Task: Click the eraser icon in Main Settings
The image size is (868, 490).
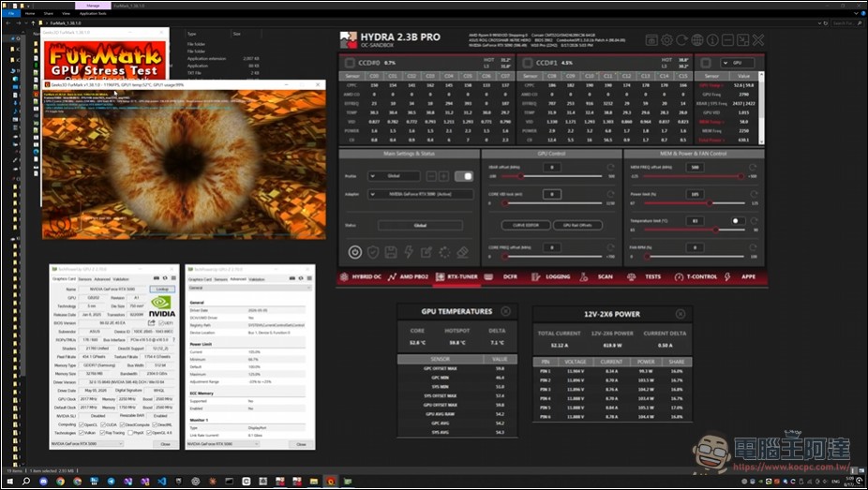Action: [x=462, y=252]
